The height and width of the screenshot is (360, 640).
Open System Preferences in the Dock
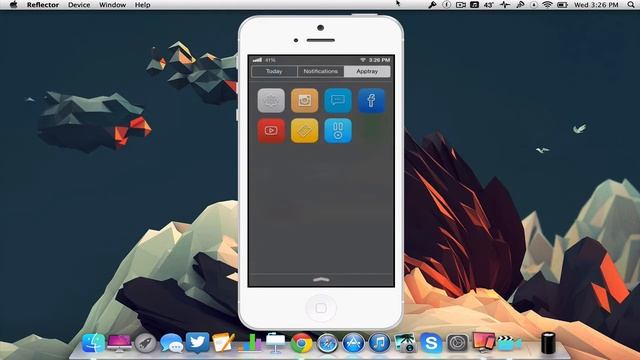457,343
